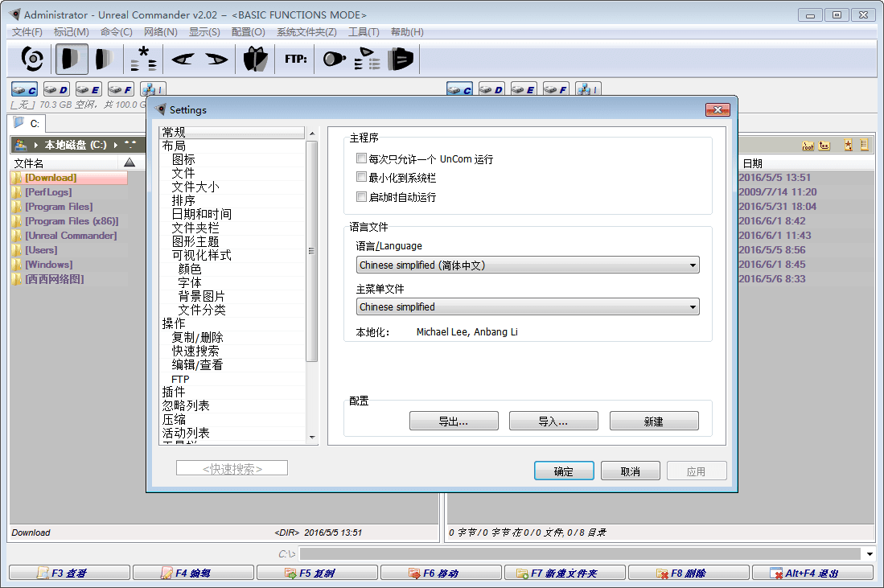Open 标记(M) menu

pyautogui.click(x=71, y=31)
